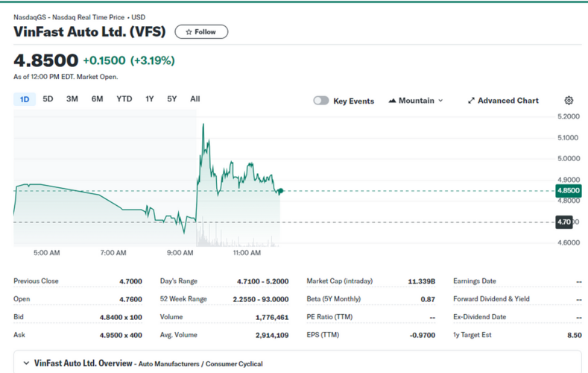The height and width of the screenshot is (373, 588).
Task: Click the Forward Dividend & Yield label
Action: pos(491,299)
